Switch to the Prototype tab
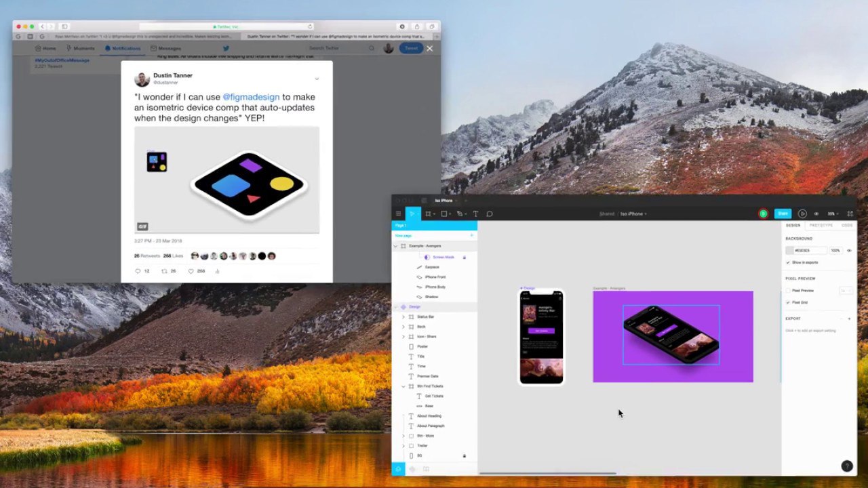 click(x=821, y=225)
